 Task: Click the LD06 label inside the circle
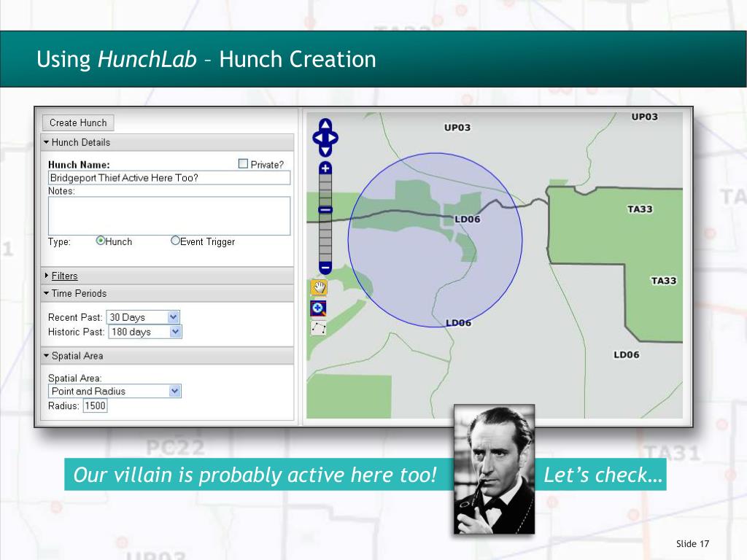click(468, 219)
